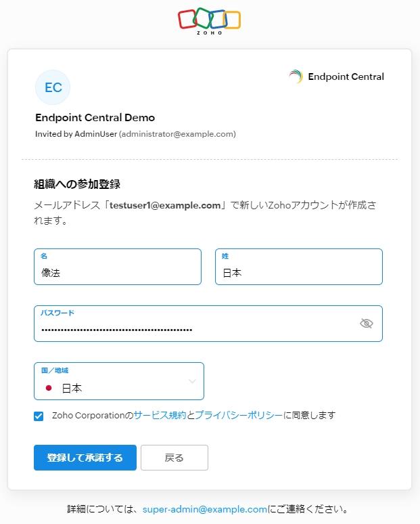This screenshot has height=524, width=420.
Task: Open the プライバシーポリシー link
Action: click(239, 416)
